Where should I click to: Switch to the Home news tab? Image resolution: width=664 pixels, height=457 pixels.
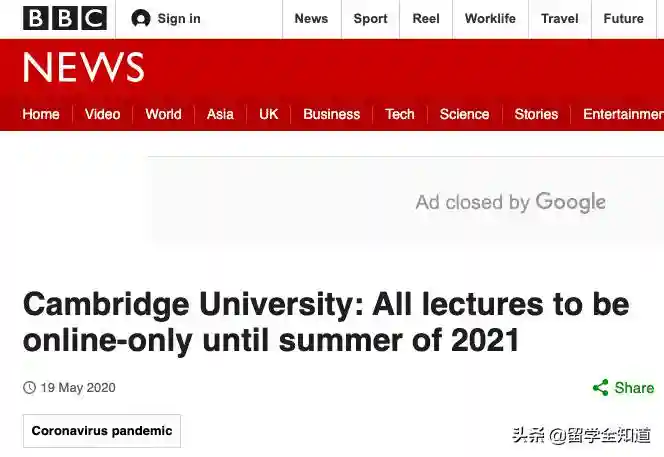coord(41,114)
